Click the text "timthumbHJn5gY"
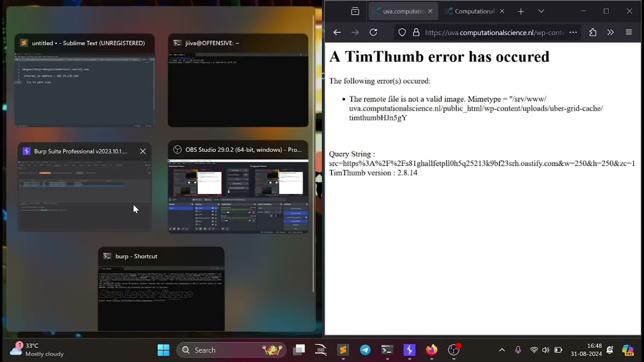 378,118
